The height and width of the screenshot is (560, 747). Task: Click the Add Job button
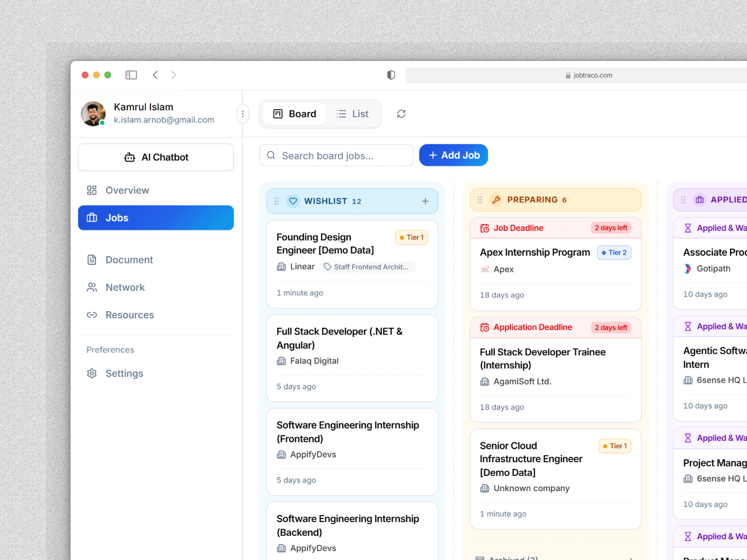[x=454, y=155]
